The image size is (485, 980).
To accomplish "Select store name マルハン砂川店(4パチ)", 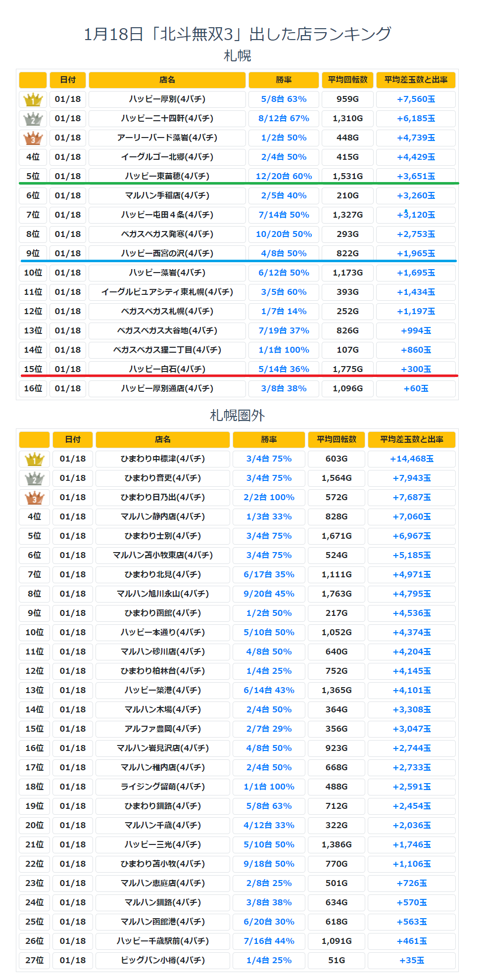I will point(163,652).
